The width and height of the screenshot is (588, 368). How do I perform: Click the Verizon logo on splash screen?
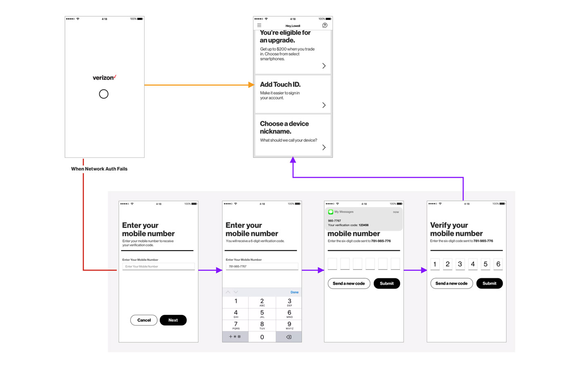[105, 78]
